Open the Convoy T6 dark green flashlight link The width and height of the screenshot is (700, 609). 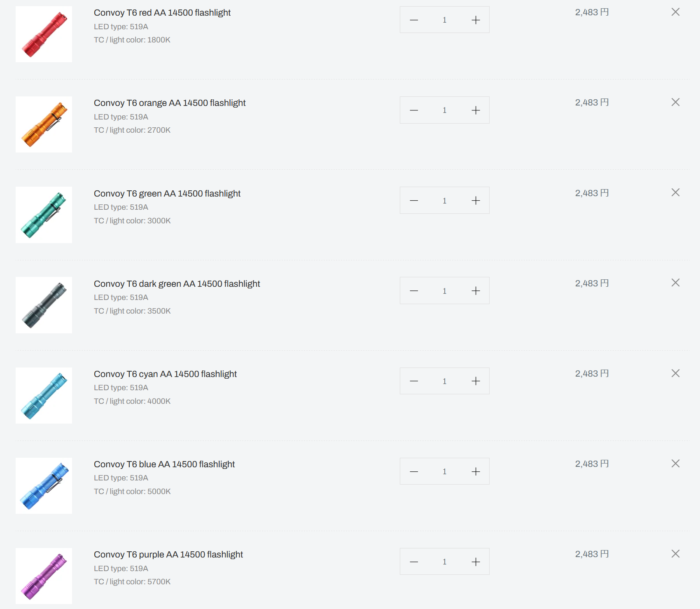[177, 284]
